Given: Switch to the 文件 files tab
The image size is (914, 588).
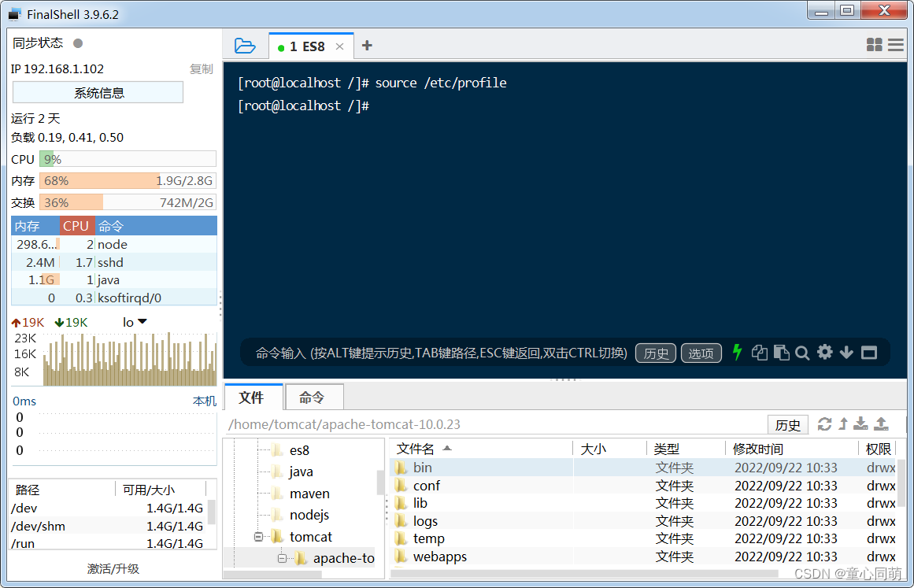Looking at the screenshot, I should point(252,398).
